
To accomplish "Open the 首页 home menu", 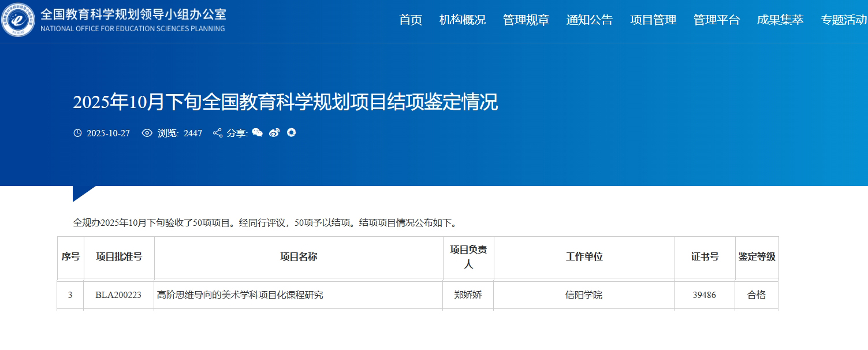I will click(411, 20).
